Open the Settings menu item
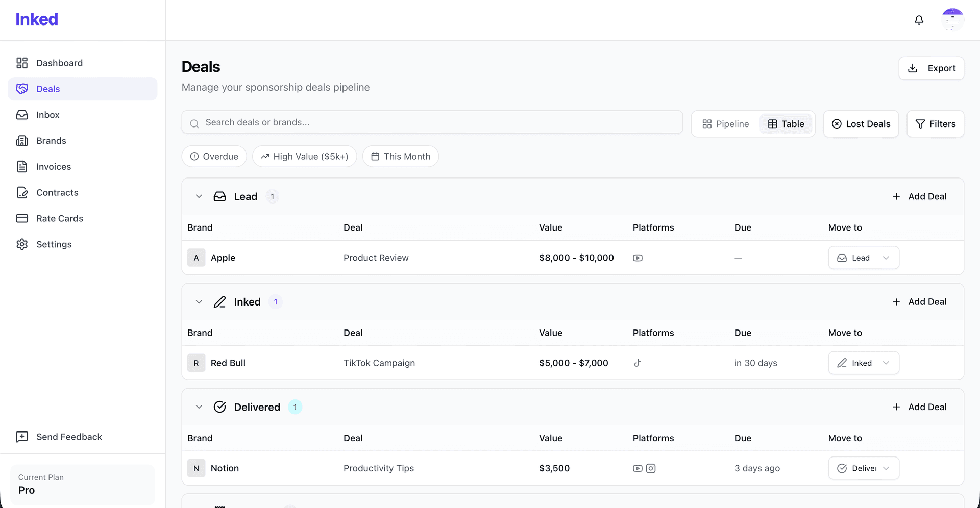Image resolution: width=980 pixels, height=508 pixels. pyautogui.click(x=22, y=244)
